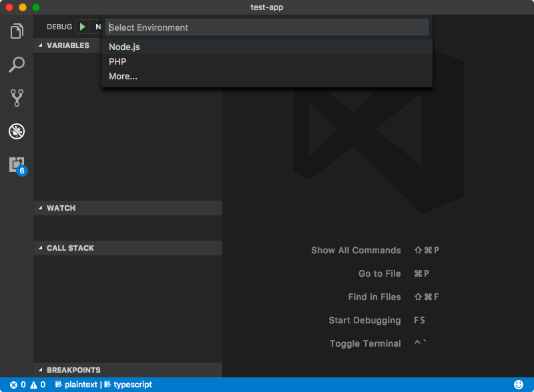Start debugging with green play arrow
The image size is (534, 392).
tap(82, 27)
